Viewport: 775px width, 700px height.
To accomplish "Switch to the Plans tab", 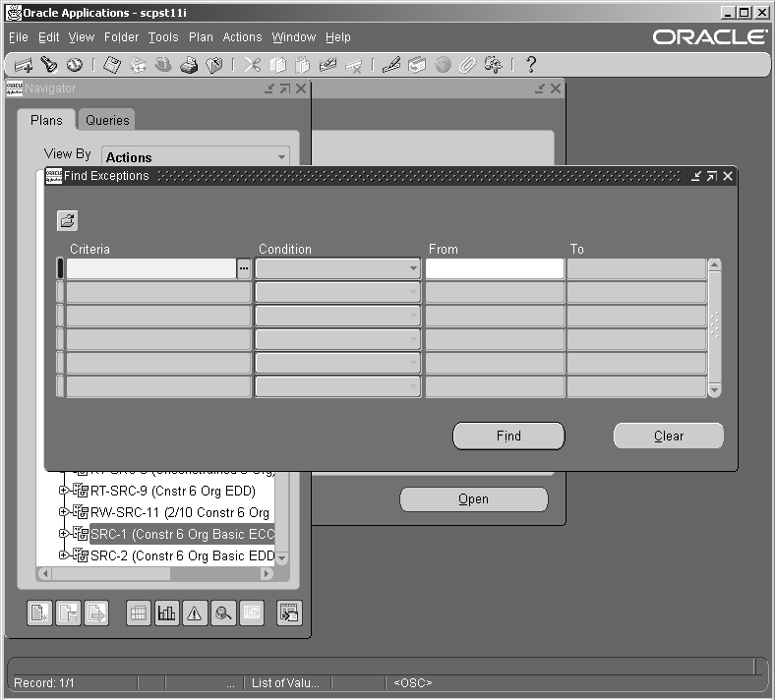I will (x=46, y=120).
